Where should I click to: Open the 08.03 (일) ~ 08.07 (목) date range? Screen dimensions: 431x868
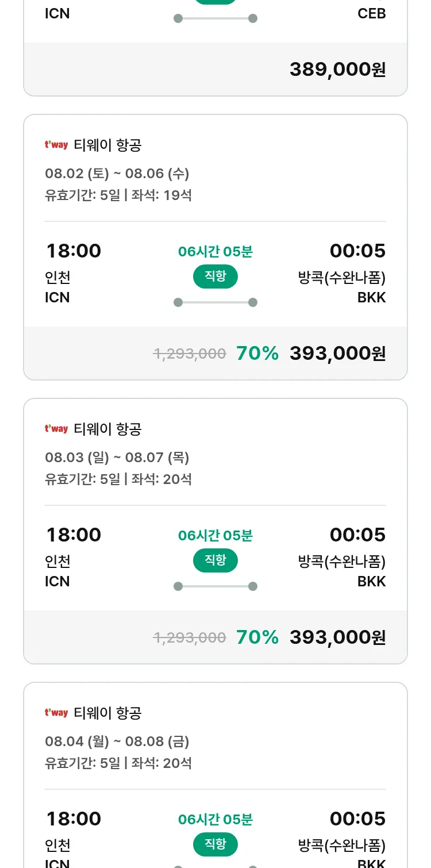point(117,458)
